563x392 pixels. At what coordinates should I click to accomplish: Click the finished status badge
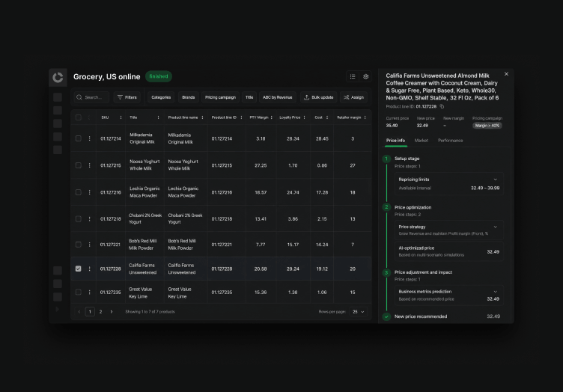[159, 76]
